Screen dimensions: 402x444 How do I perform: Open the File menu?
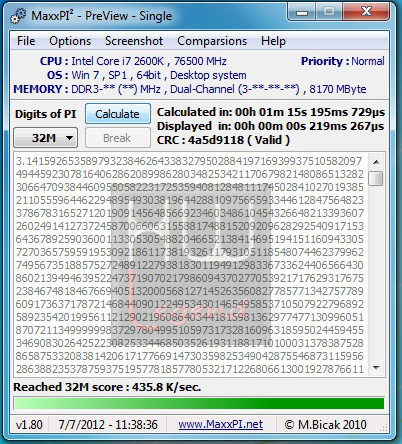click(x=26, y=41)
